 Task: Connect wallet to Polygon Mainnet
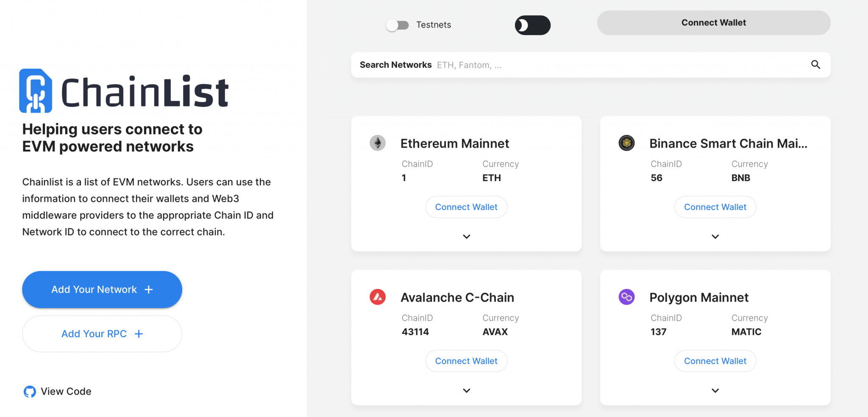[x=715, y=361]
